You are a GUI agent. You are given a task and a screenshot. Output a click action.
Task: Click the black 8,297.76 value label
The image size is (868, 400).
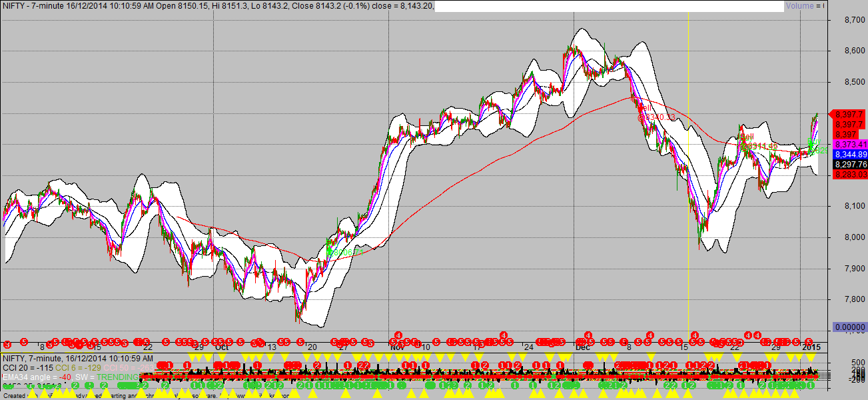click(849, 164)
